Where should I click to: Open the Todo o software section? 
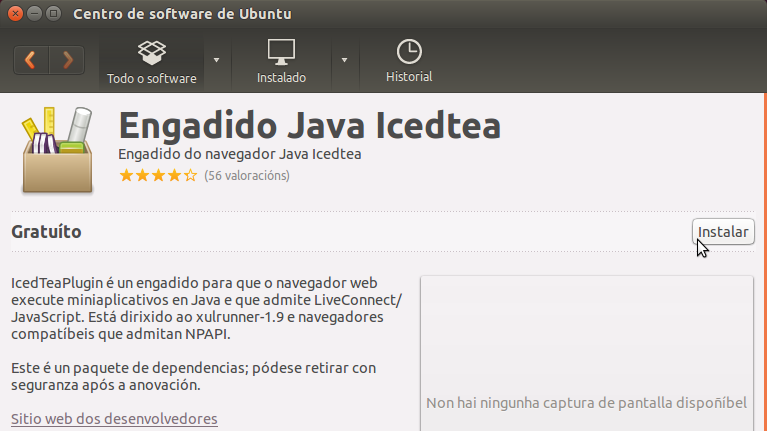coord(152,62)
